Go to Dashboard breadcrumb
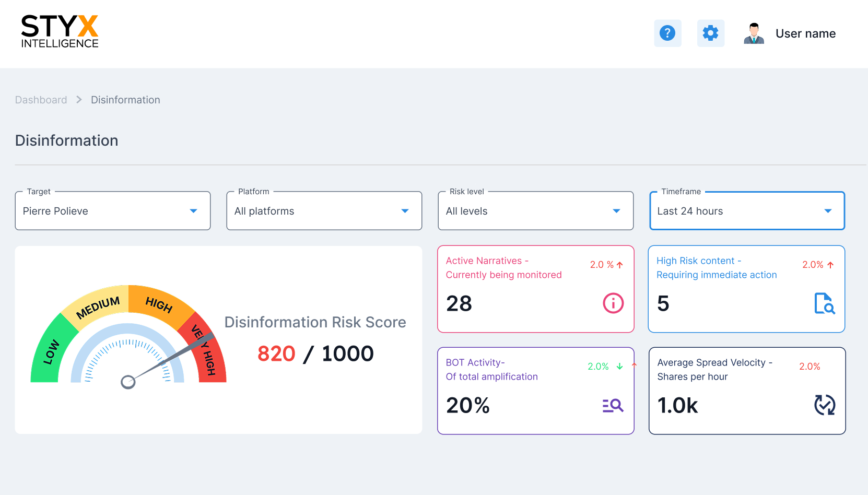 coord(41,100)
